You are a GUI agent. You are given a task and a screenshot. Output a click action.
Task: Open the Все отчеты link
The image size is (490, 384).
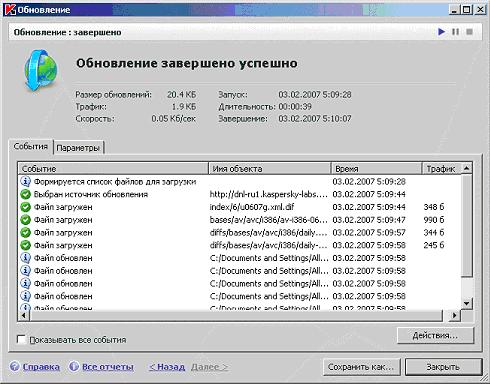[x=108, y=367]
